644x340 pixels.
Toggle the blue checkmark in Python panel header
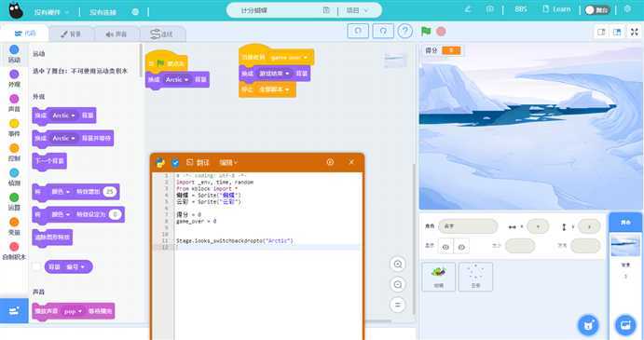(x=175, y=163)
